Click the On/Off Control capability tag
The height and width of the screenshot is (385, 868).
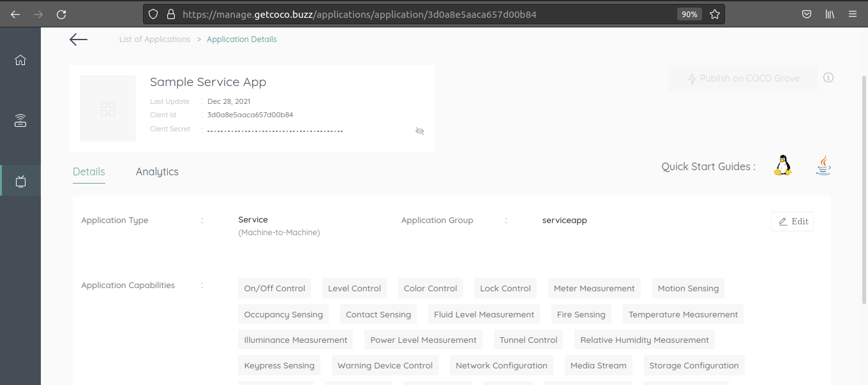coord(274,288)
